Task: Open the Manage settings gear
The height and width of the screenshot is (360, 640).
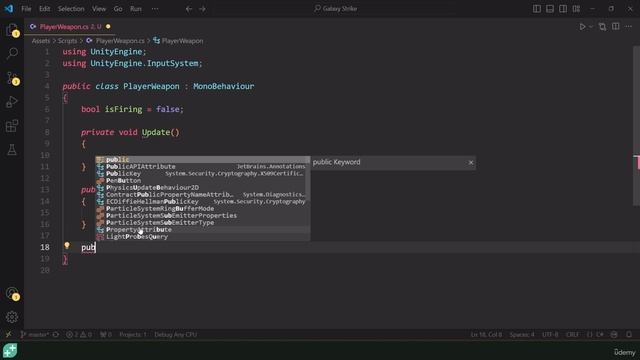Action: [12, 317]
